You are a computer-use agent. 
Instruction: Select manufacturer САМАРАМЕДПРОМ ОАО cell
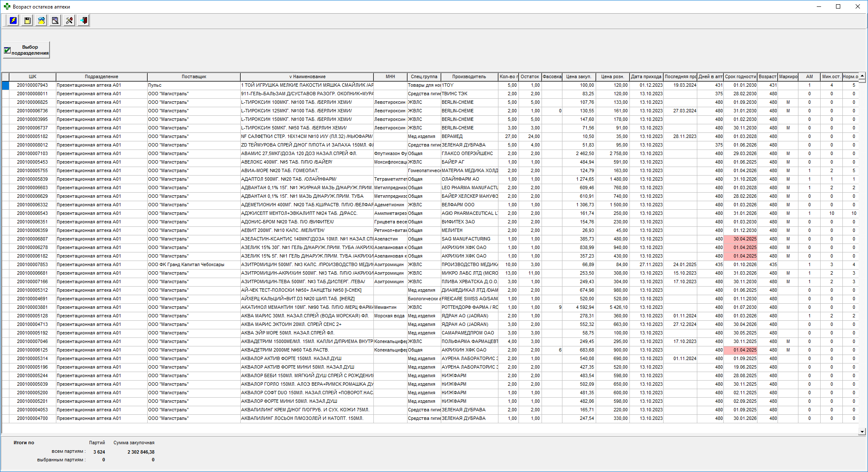[469, 333]
